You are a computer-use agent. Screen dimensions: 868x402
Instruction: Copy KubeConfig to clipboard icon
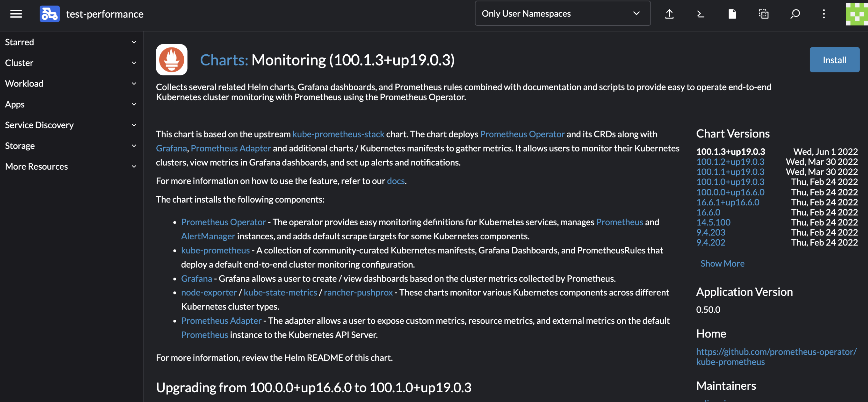click(764, 14)
